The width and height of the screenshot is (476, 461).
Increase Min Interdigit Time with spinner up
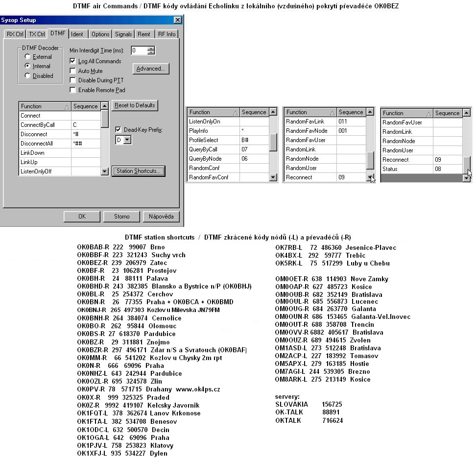pos(151,49)
